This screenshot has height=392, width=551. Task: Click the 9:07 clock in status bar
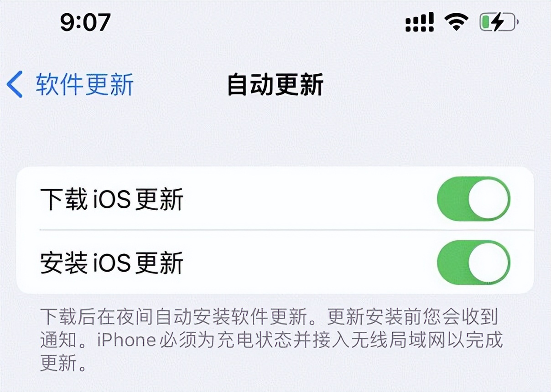coord(86,22)
